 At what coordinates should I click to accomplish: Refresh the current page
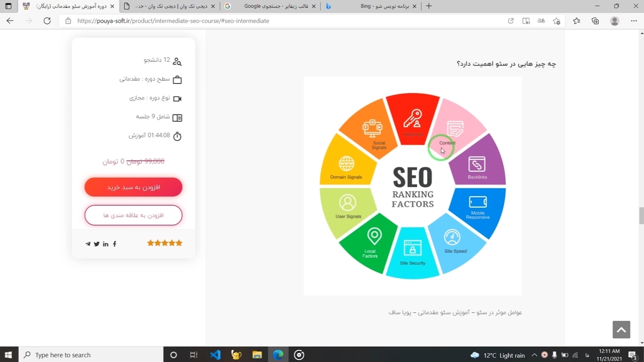(47, 21)
